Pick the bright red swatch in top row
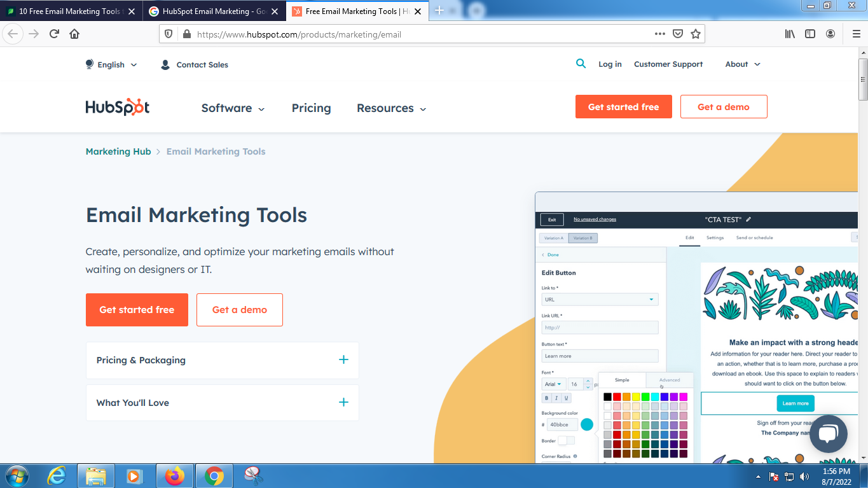Image resolution: width=868 pixels, height=488 pixels. (617, 397)
